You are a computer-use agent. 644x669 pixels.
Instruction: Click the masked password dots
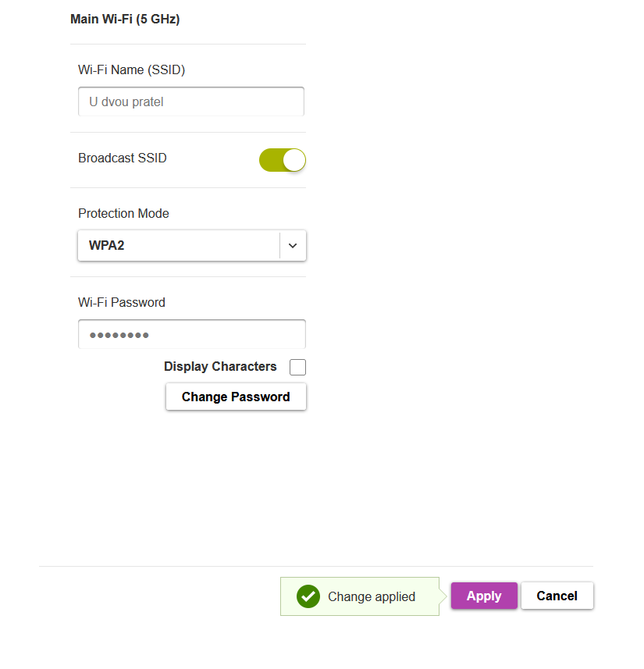tap(119, 336)
